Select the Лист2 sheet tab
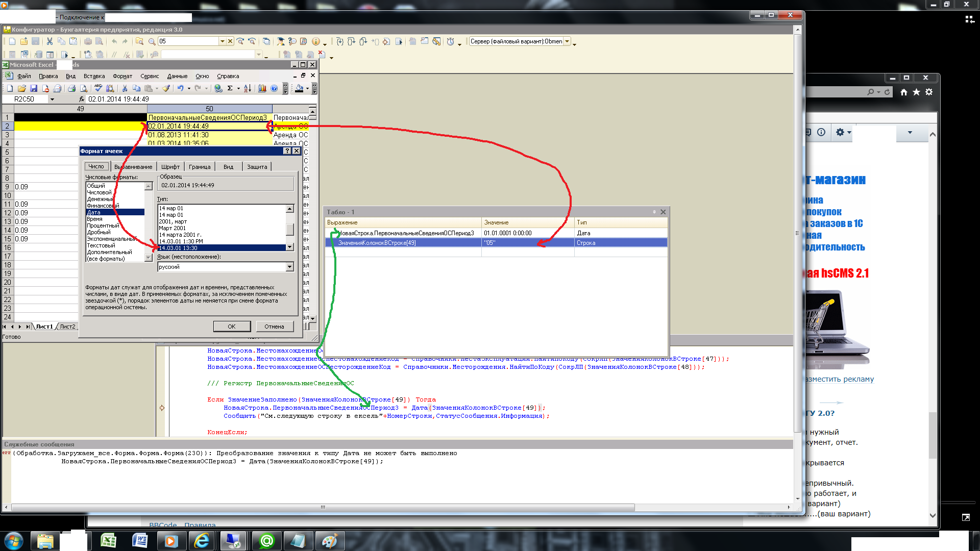The height and width of the screenshot is (551, 980). pos(67,327)
